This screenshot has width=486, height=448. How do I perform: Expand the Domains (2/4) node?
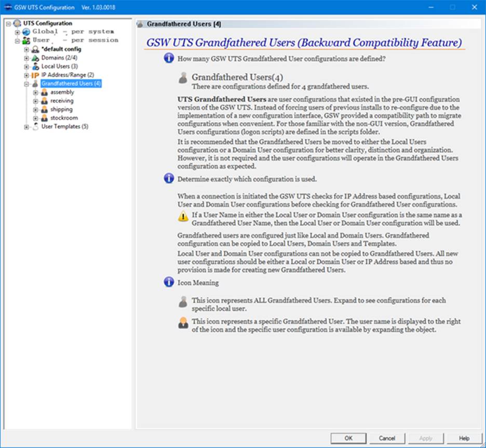pyautogui.click(x=26, y=58)
